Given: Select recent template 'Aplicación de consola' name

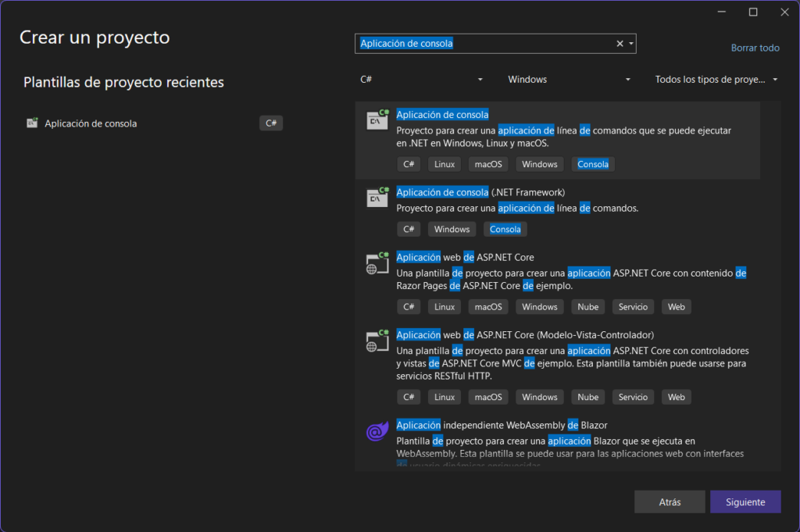Looking at the screenshot, I should tap(91, 123).
